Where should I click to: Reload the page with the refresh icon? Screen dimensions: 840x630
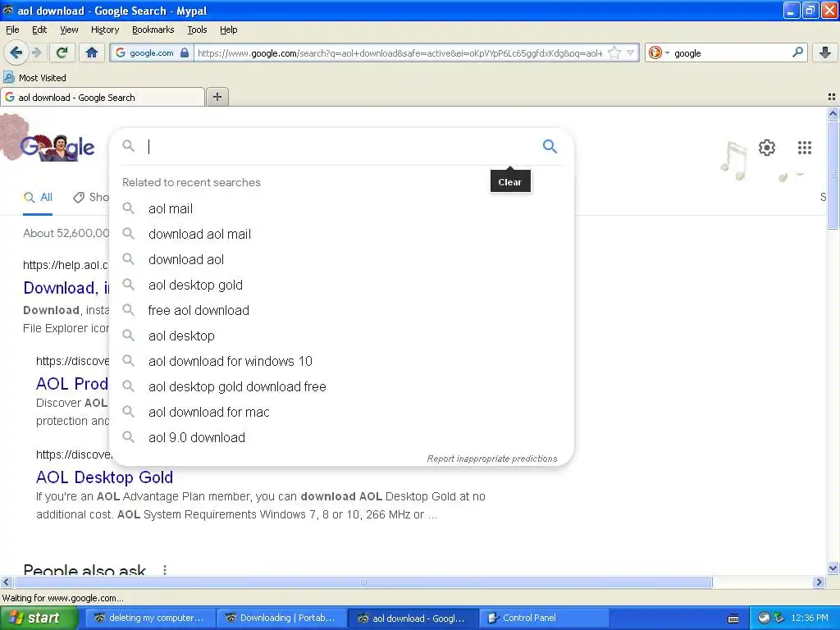coord(62,52)
